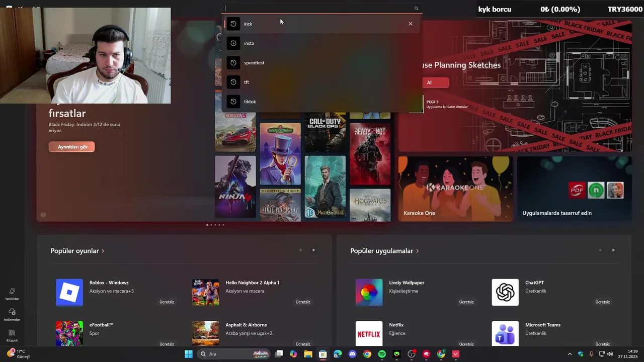Image resolution: width=644 pixels, height=362 pixels.
Task: Expand Popüler uygulamalar section header
Action: click(x=384, y=251)
